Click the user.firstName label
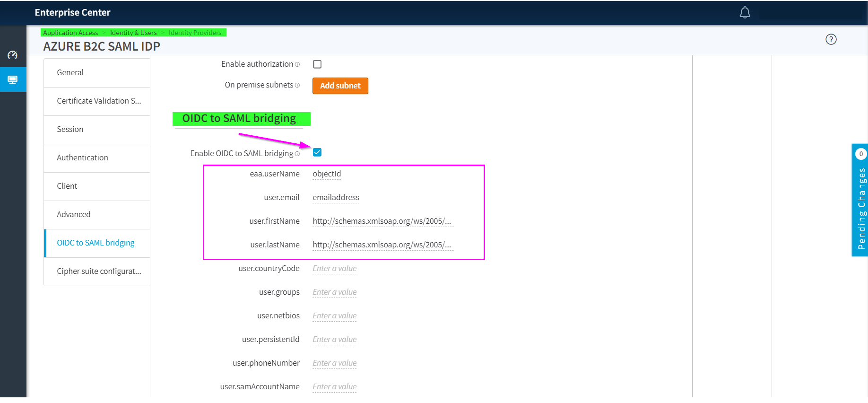This screenshot has width=868, height=403. [x=275, y=221]
